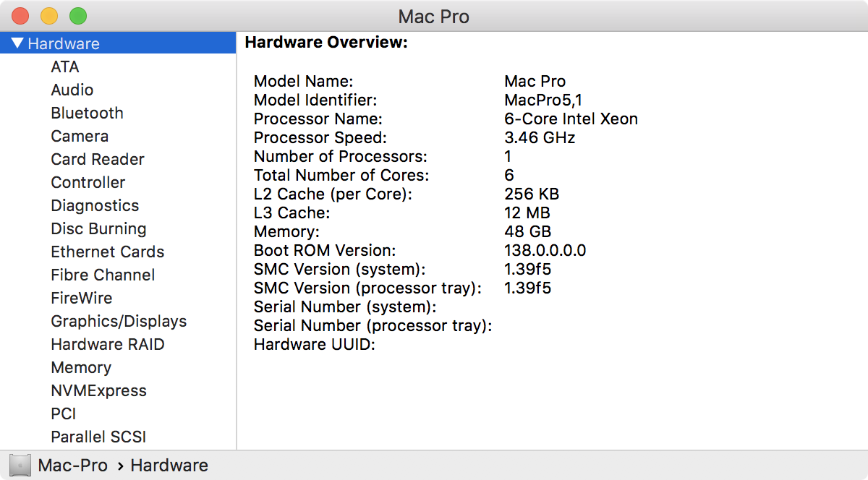The height and width of the screenshot is (480, 868).
Task: Close the Mac Pro window with red button
Action: tap(20, 15)
